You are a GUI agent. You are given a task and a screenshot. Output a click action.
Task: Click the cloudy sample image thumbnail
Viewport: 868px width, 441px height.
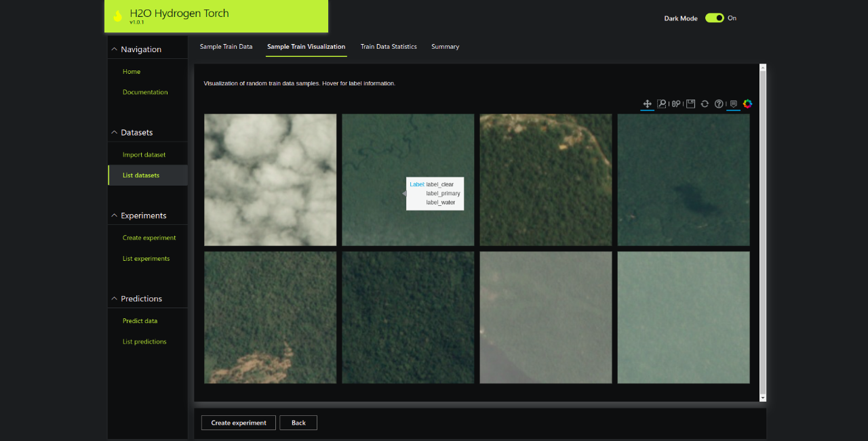270,180
